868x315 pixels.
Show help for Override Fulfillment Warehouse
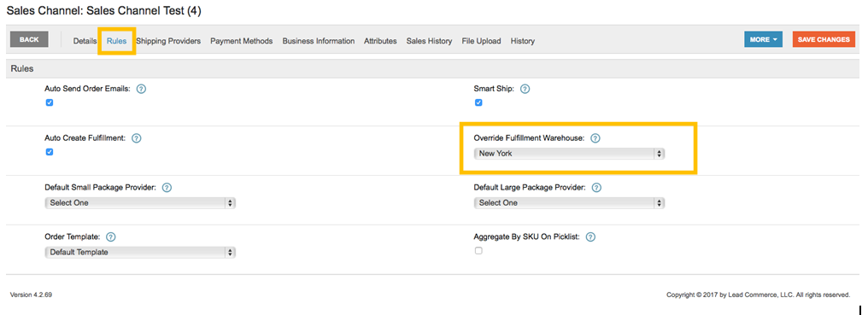click(595, 138)
